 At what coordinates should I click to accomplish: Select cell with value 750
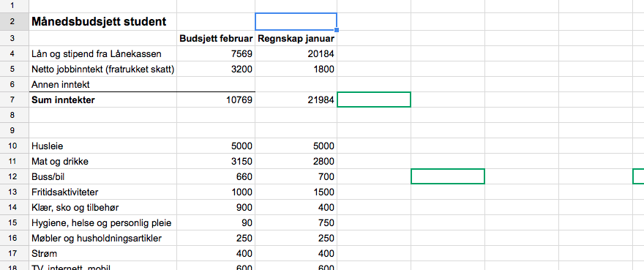296,222
